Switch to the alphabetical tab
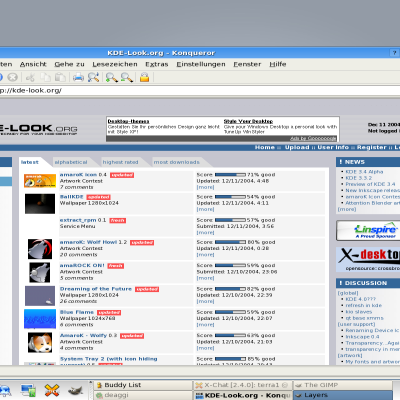The height and width of the screenshot is (400, 400). tap(71, 162)
